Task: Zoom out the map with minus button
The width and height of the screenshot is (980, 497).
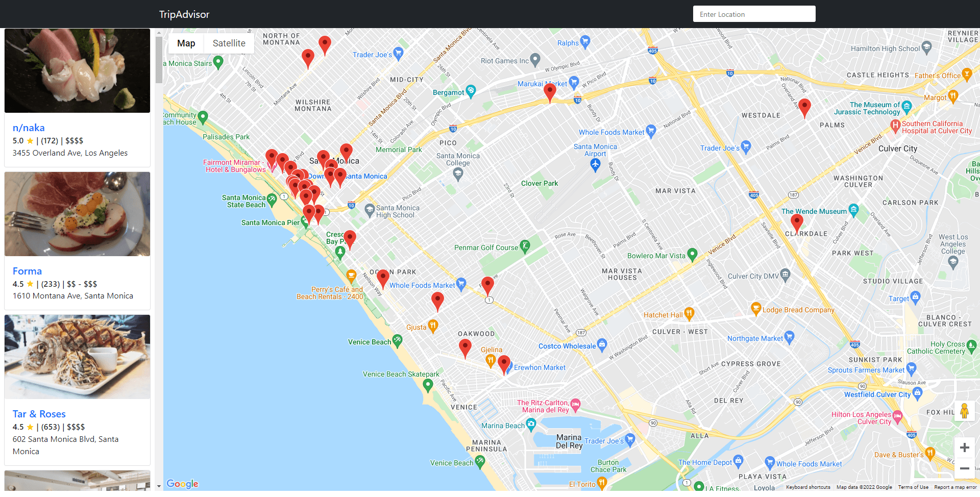Action: tap(964, 468)
